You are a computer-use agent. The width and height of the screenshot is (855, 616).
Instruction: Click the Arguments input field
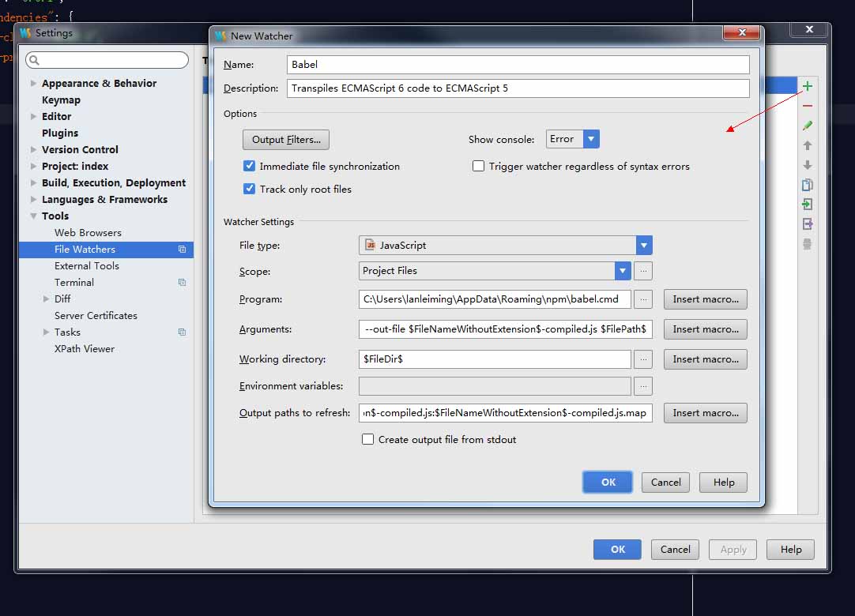pos(506,329)
